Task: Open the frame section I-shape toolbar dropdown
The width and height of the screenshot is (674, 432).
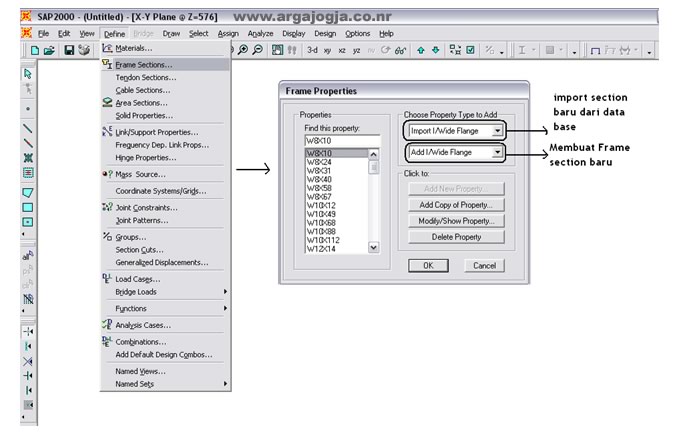Action: click(533, 50)
